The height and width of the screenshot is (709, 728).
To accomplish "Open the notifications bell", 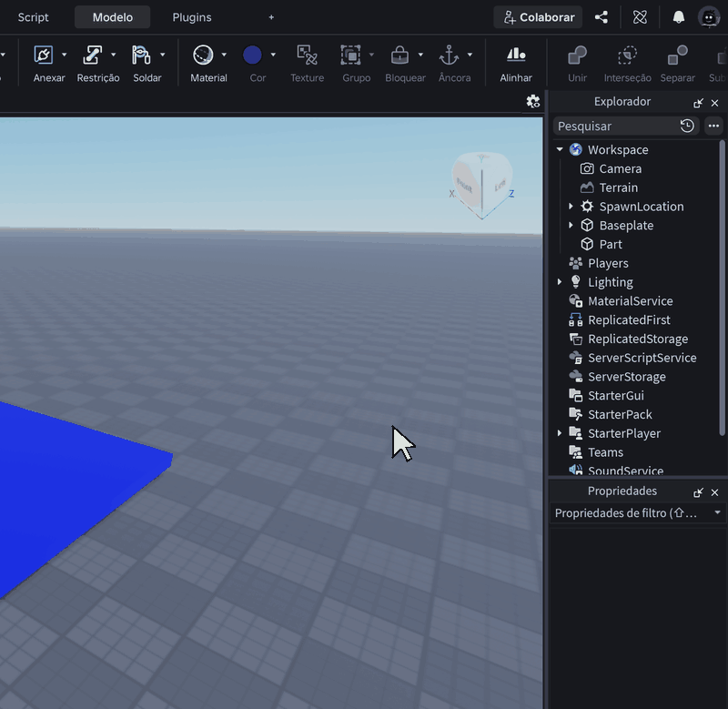I will (678, 17).
